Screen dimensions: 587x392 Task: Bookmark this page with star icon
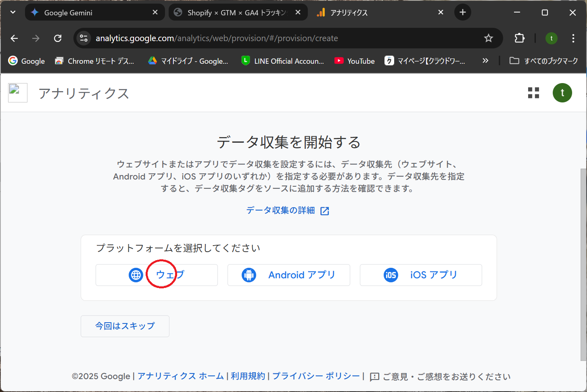tap(489, 38)
